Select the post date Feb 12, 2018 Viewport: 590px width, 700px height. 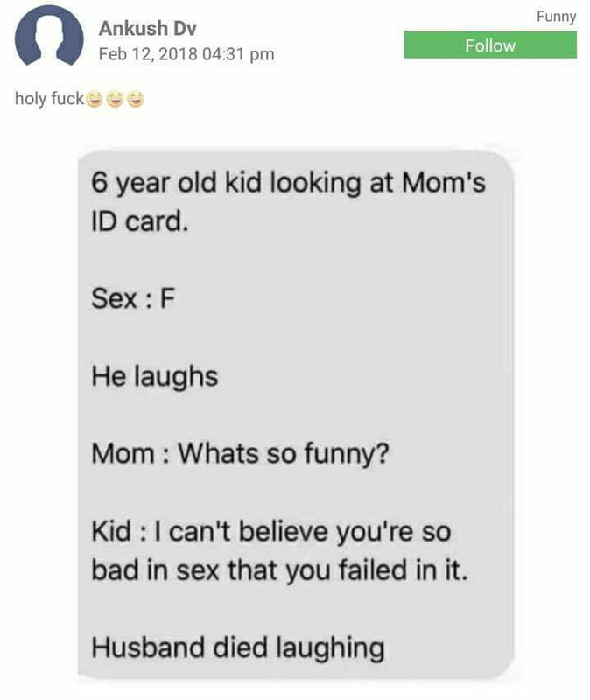[148, 54]
